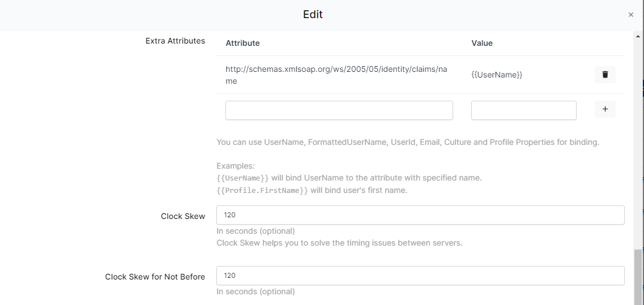Click the Clock Skew for Not Before label
The width and height of the screenshot is (644, 305).
coord(155,277)
